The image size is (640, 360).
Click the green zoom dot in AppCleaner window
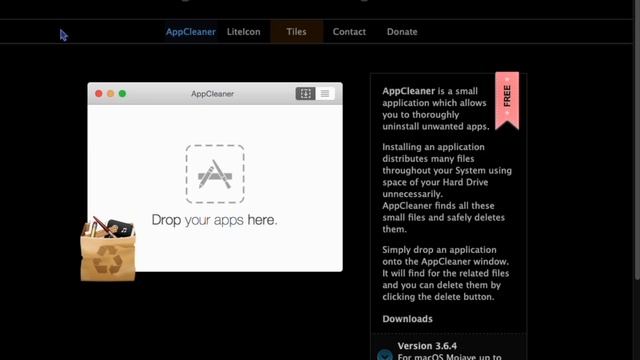[x=122, y=93]
